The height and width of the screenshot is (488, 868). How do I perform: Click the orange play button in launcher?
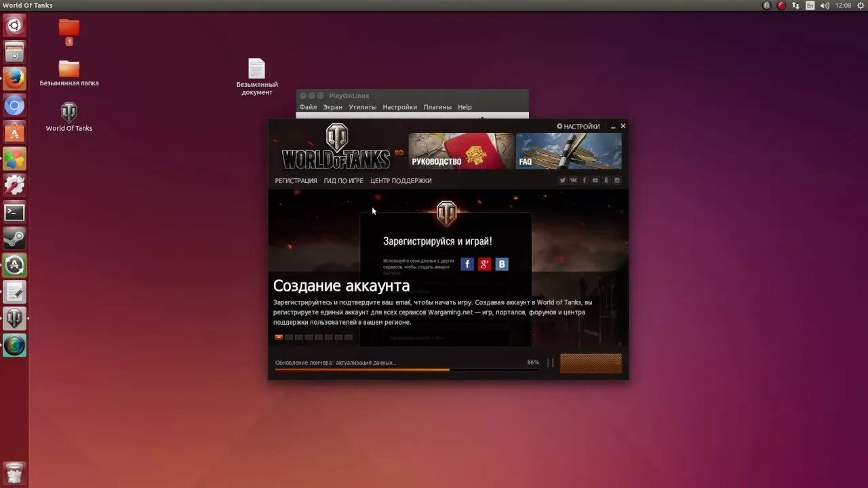[591, 363]
